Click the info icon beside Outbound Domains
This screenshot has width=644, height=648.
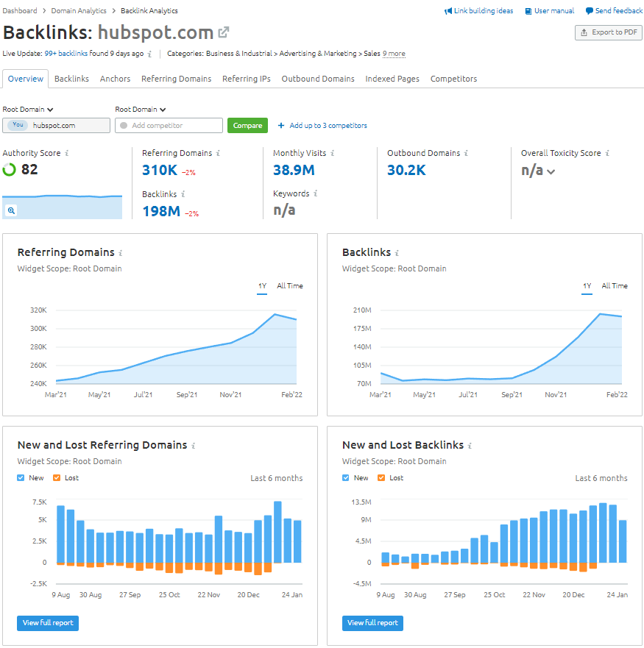pos(466,153)
